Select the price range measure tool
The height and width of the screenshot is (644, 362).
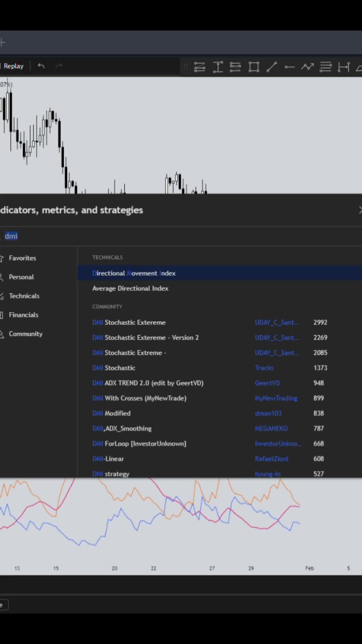click(x=218, y=67)
